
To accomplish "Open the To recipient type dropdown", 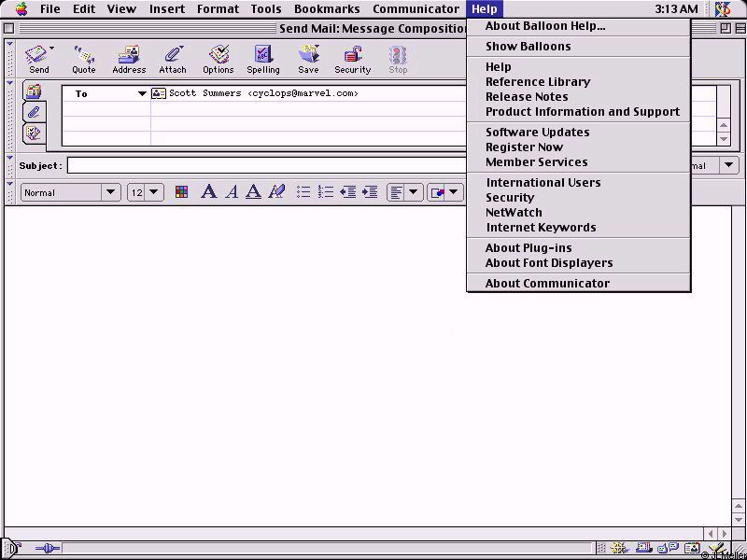I will 142,94.
